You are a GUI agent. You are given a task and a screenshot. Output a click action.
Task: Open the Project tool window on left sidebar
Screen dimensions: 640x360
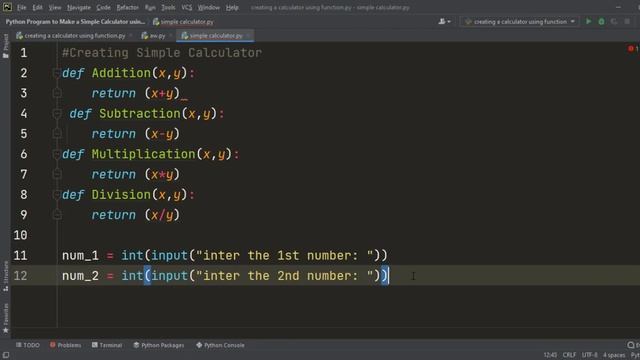tap(5, 46)
